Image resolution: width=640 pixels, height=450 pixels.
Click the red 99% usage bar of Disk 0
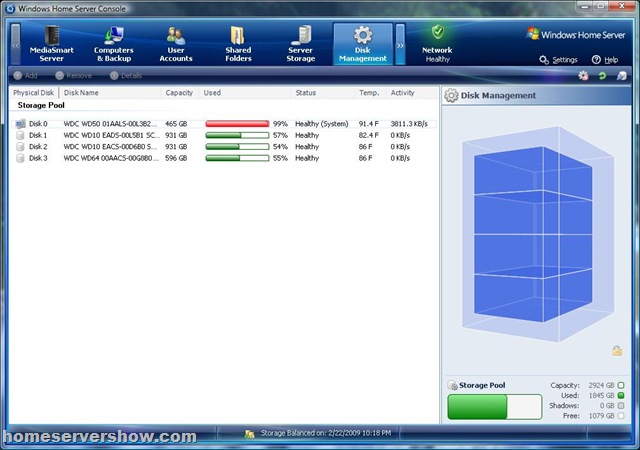(237, 124)
